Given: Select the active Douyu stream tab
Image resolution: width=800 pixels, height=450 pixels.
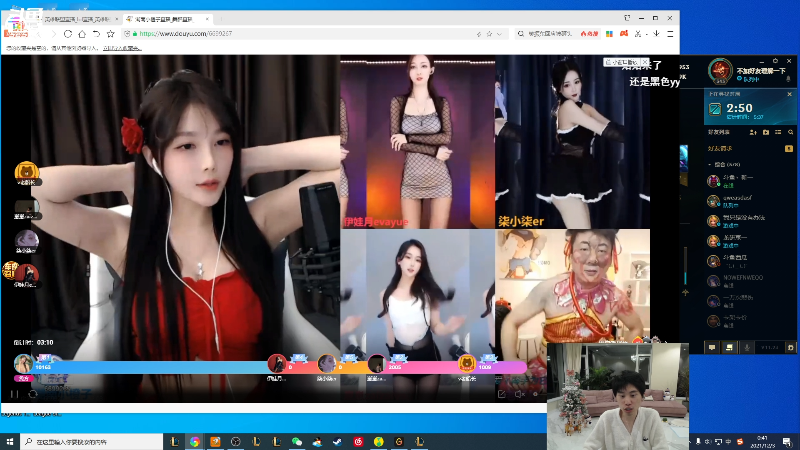Looking at the screenshot, I should point(166,19).
